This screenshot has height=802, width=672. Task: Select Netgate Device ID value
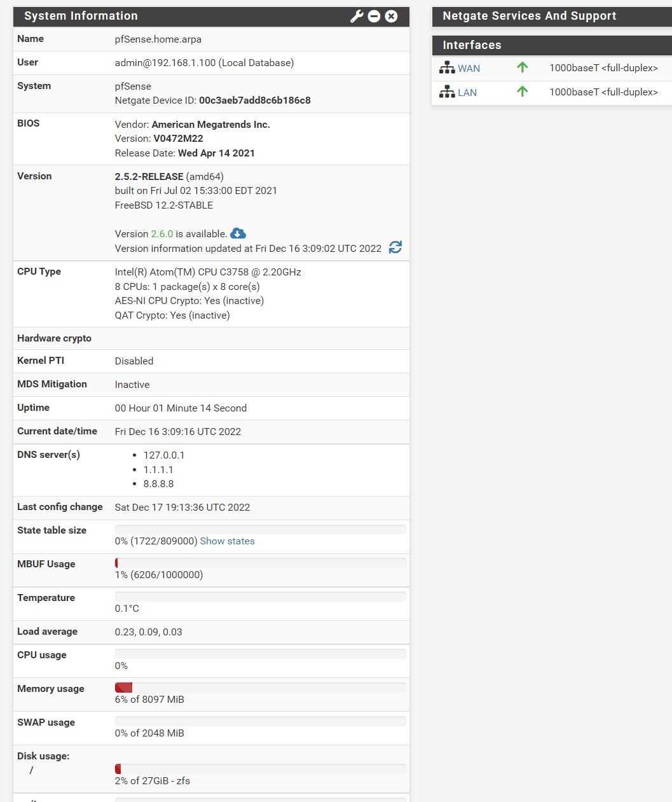255,100
